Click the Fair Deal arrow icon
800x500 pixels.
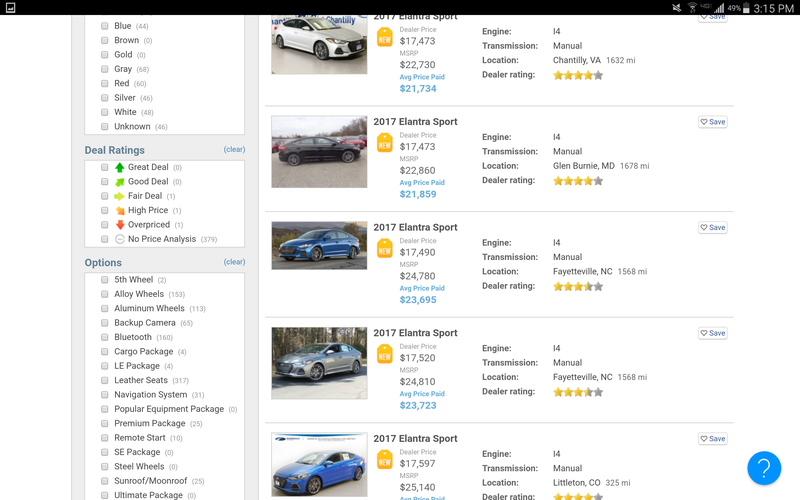point(119,196)
